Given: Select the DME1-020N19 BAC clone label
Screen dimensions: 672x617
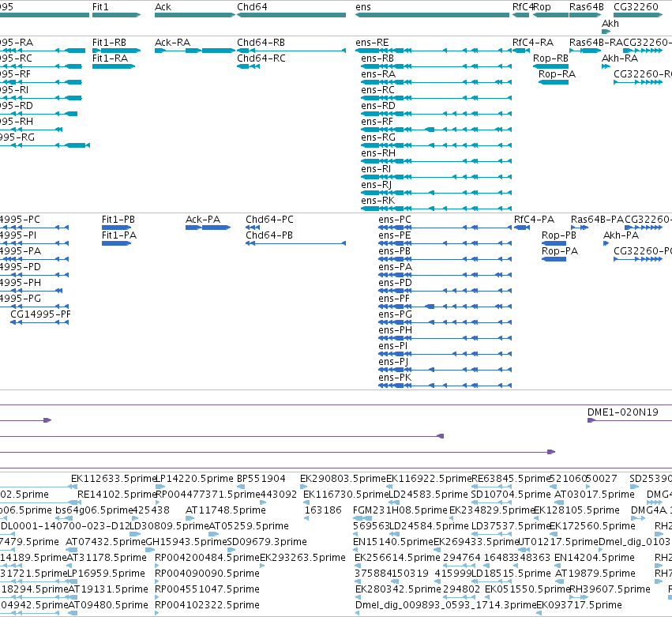Looking at the screenshot, I should point(623,412).
